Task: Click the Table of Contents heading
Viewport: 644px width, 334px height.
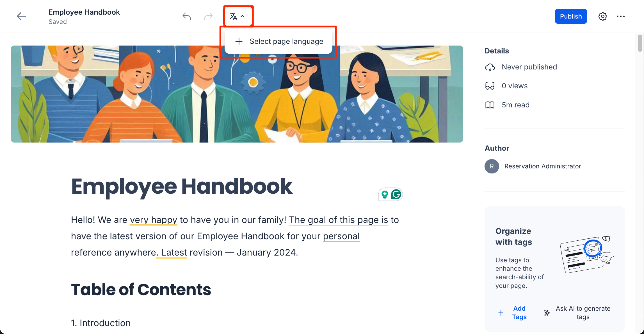Action: (141, 290)
